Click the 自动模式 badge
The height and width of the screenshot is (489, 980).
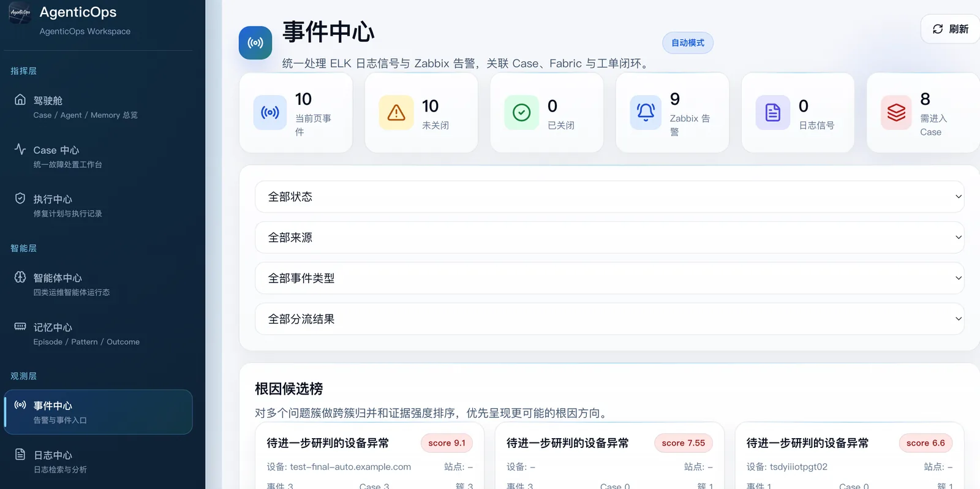688,43
